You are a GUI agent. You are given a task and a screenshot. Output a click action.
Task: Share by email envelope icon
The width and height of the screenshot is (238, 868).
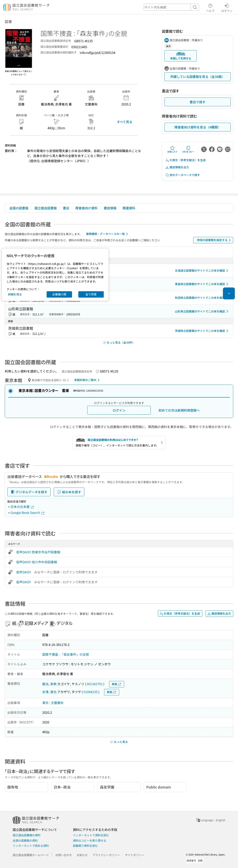point(228,149)
